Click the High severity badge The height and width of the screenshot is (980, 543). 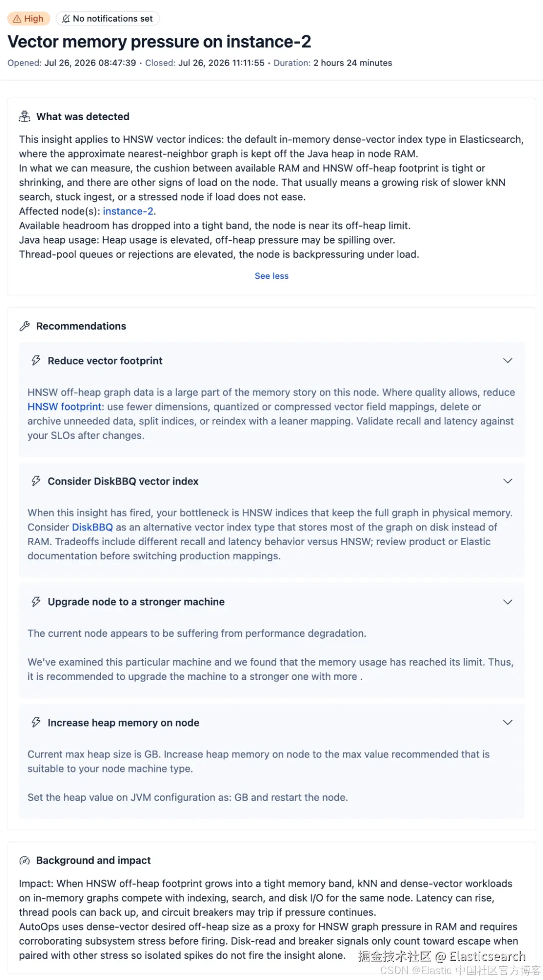[28, 19]
